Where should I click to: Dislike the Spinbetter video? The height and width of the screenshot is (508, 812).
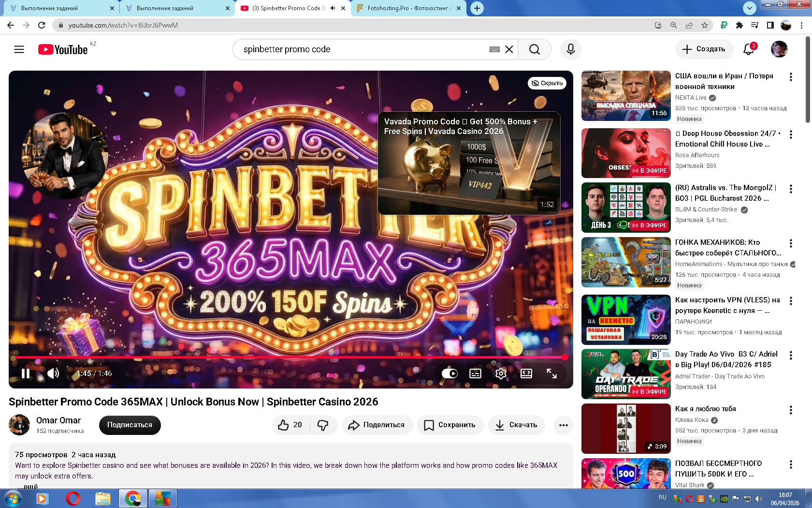pos(323,425)
